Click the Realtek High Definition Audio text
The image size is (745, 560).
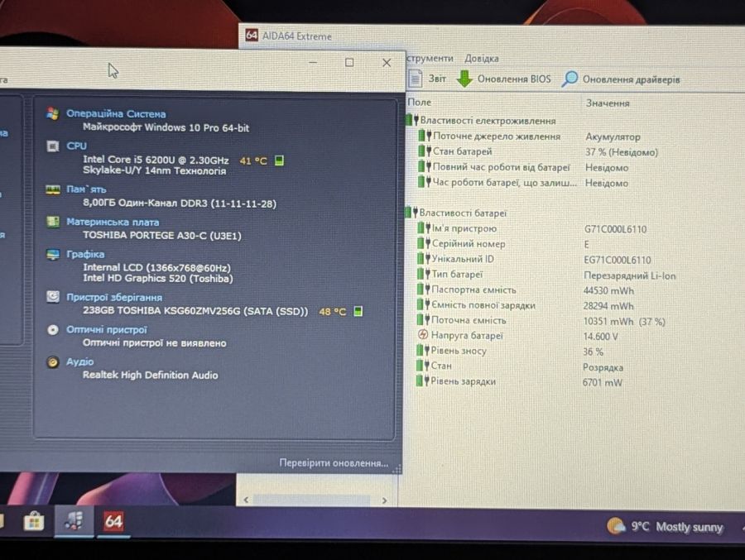point(150,375)
